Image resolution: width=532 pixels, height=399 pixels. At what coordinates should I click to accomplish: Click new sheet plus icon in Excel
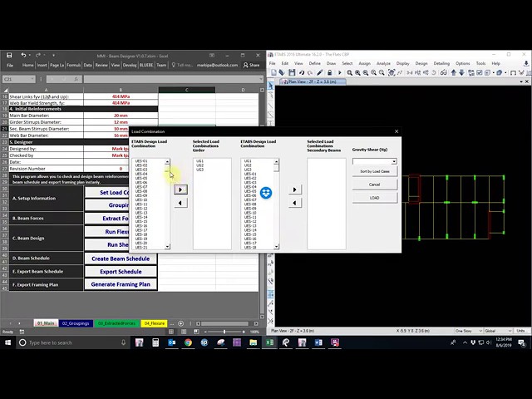pyautogui.click(x=181, y=323)
